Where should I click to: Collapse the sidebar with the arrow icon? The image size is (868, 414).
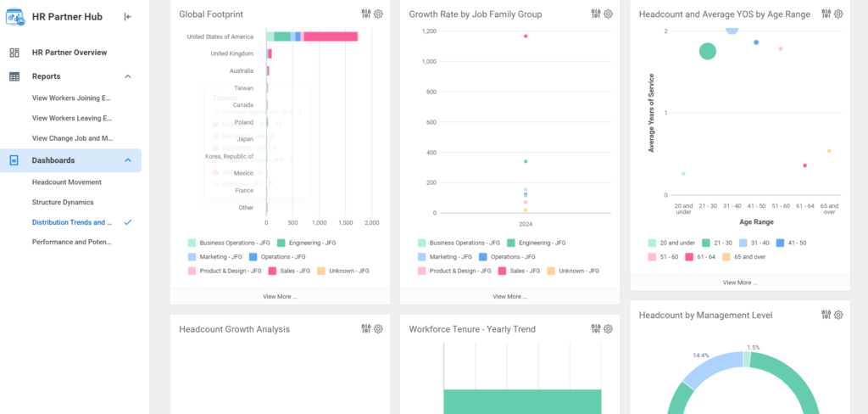128,17
